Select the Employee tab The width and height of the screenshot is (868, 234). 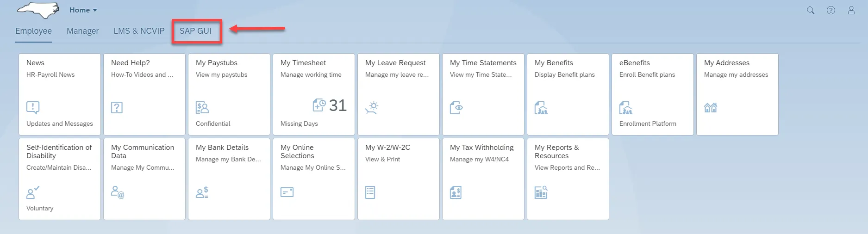[33, 31]
